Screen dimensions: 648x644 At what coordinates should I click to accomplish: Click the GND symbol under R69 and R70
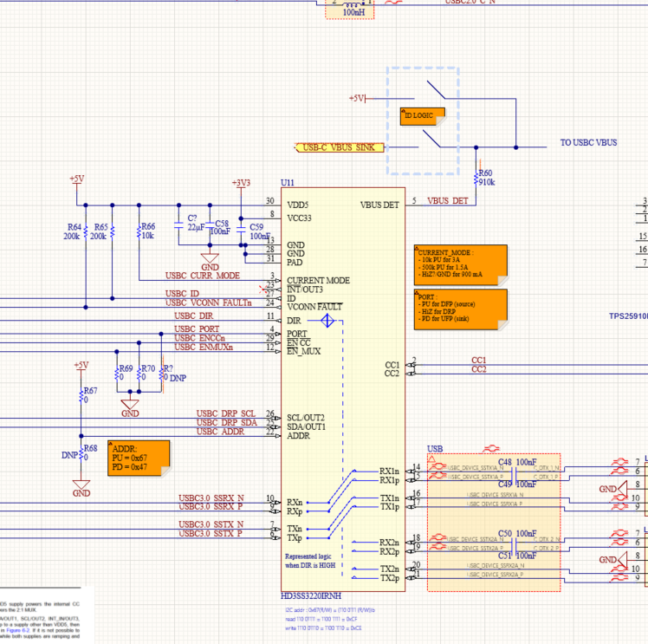130,408
